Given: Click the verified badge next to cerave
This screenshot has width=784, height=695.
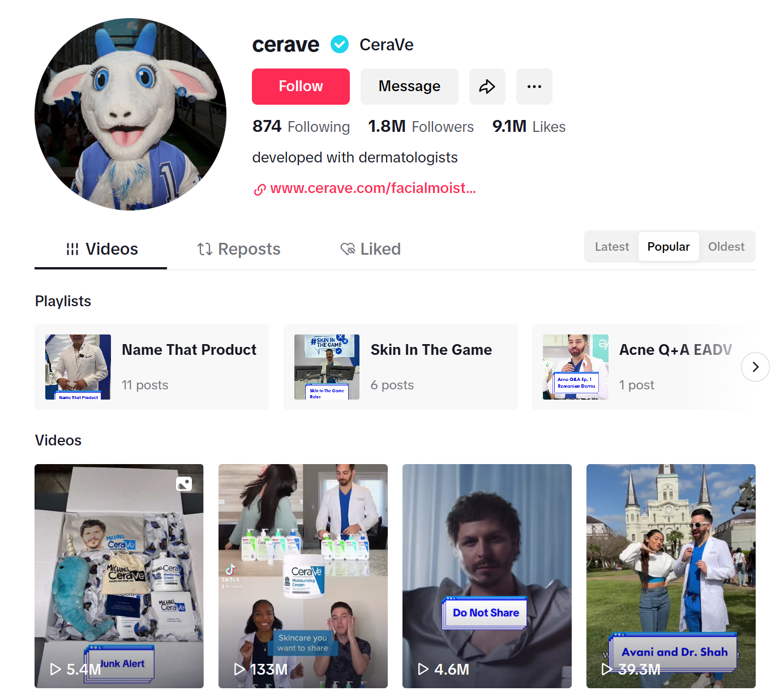Looking at the screenshot, I should click(340, 44).
